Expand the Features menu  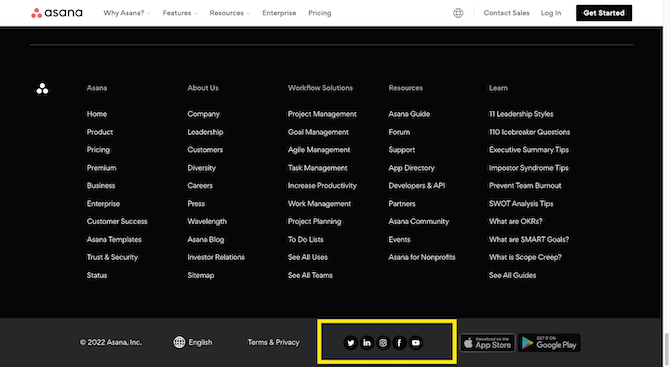coord(179,13)
